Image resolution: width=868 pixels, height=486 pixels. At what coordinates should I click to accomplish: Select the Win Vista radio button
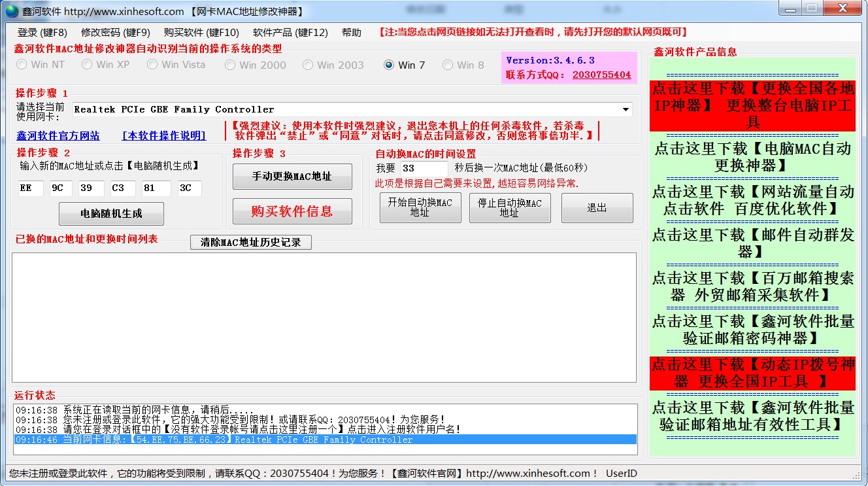pyautogui.click(x=176, y=65)
